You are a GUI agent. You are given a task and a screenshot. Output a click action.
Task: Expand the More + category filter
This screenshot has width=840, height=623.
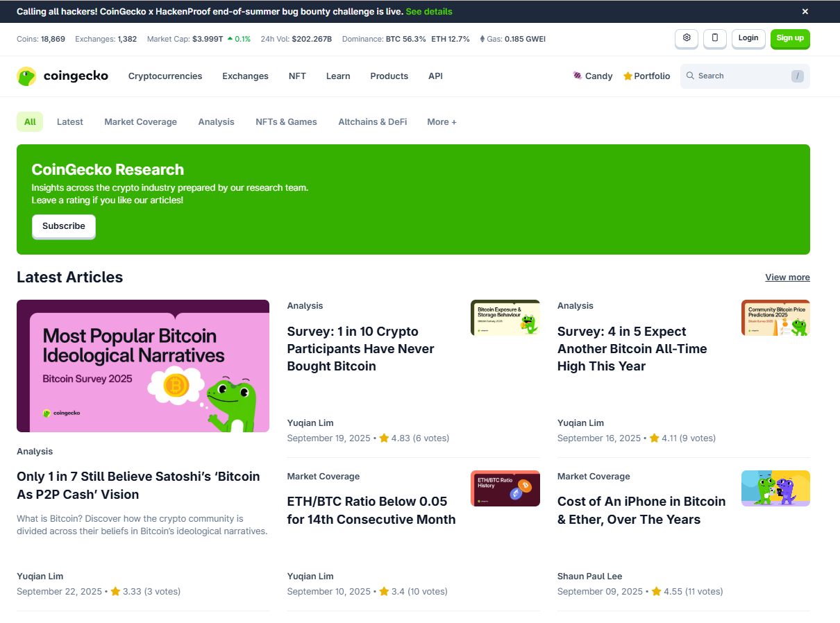(x=442, y=122)
